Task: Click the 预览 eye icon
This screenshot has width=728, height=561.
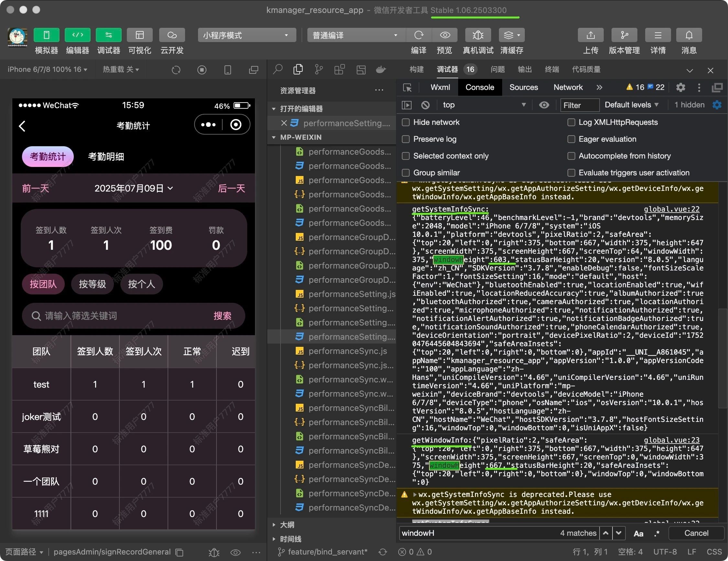Action: coord(445,35)
